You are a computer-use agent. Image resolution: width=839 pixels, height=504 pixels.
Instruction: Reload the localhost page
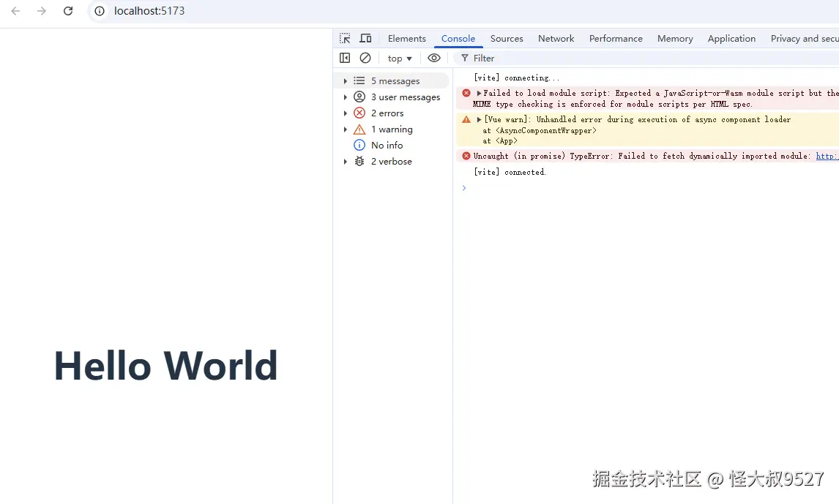point(68,11)
